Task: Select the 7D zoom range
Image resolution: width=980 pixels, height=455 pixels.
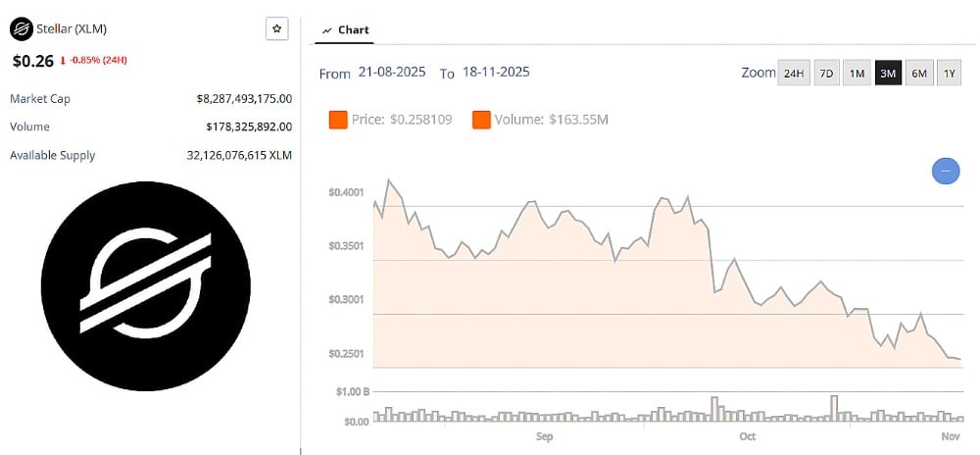Action: pyautogui.click(x=826, y=74)
